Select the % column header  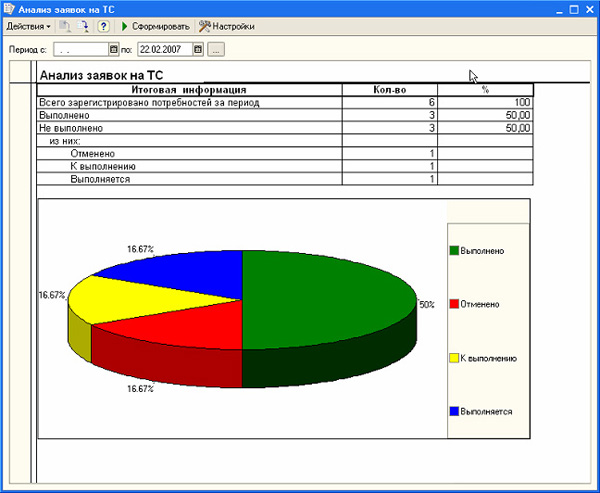click(x=485, y=90)
